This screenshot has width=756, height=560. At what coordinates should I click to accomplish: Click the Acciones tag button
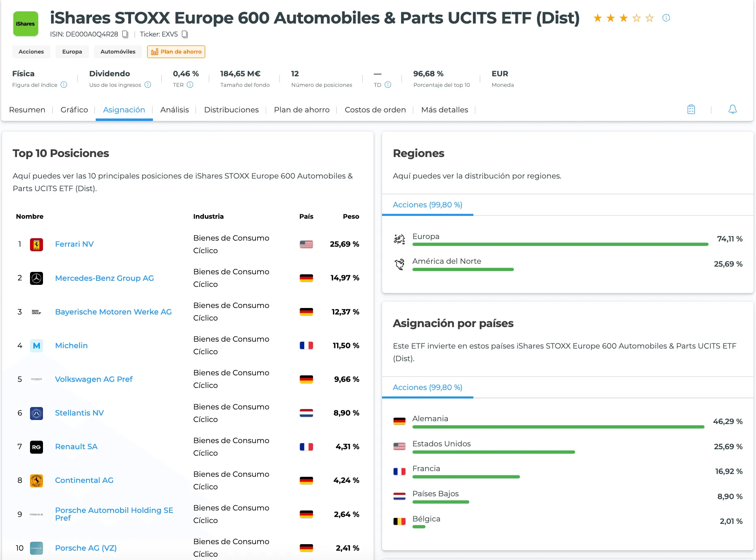coord(31,52)
